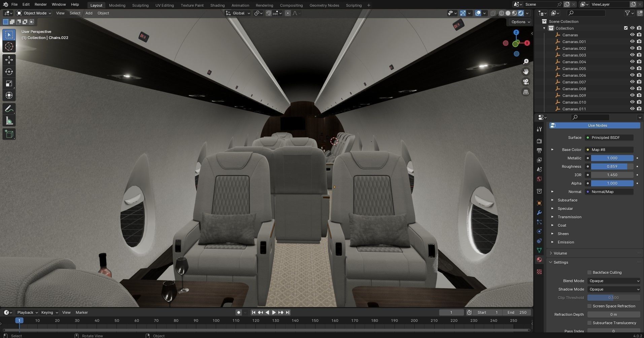Screen dimensions: 644x338
Task: Open the Object properties tab
Action: (x=539, y=203)
